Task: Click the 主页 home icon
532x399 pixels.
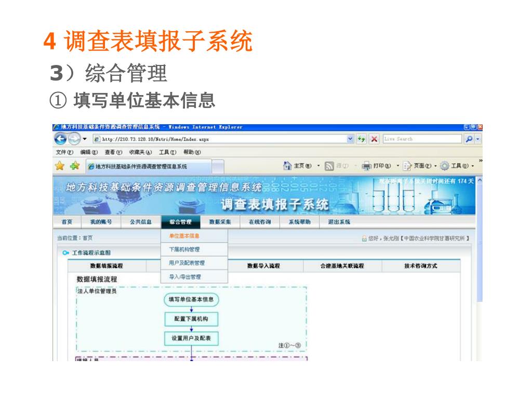Action: [x=287, y=166]
